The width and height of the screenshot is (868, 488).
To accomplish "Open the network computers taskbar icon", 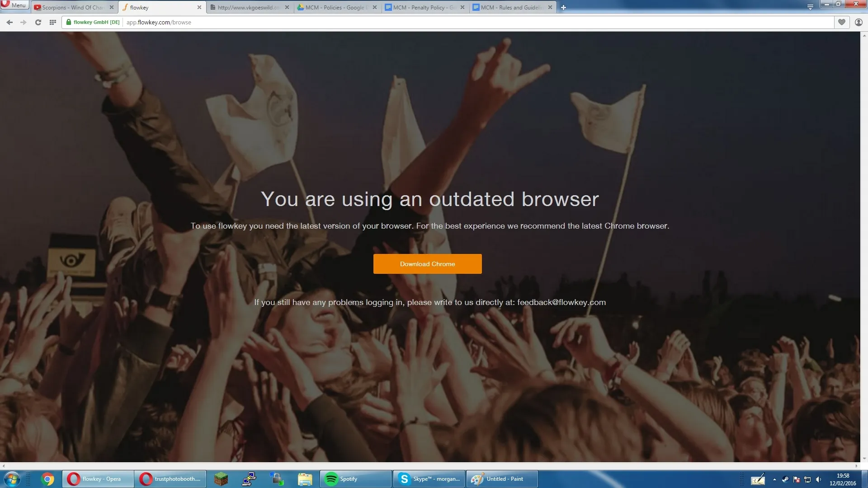I will click(x=249, y=479).
